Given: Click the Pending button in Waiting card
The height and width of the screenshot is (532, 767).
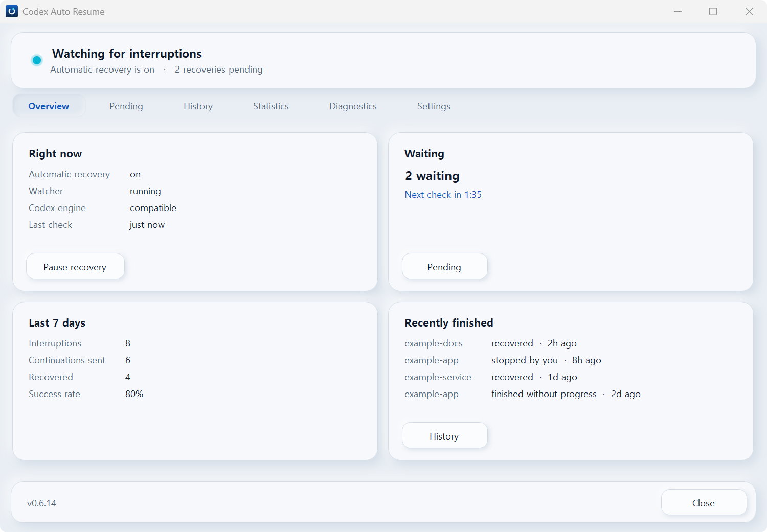Looking at the screenshot, I should click(x=444, y=266).
